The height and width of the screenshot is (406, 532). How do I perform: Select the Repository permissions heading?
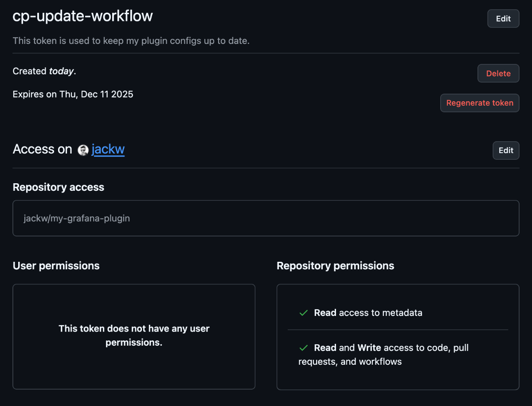point(335,266)
